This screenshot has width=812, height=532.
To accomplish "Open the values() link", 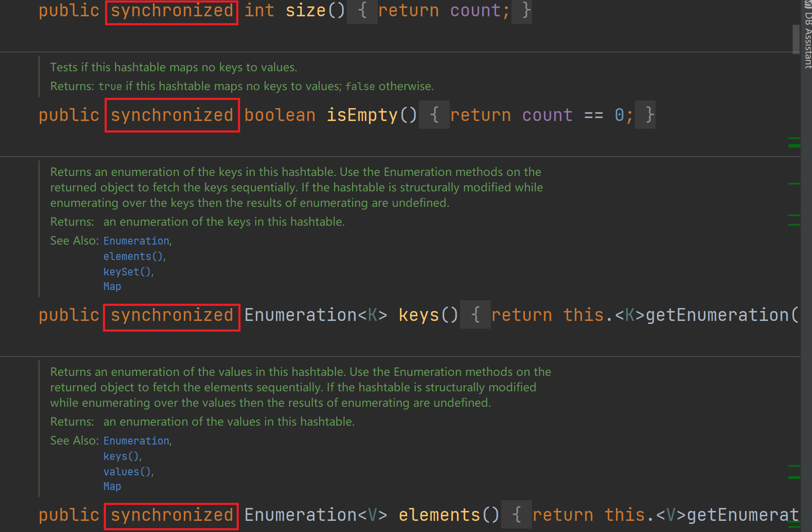I will (x=127, y=472).
